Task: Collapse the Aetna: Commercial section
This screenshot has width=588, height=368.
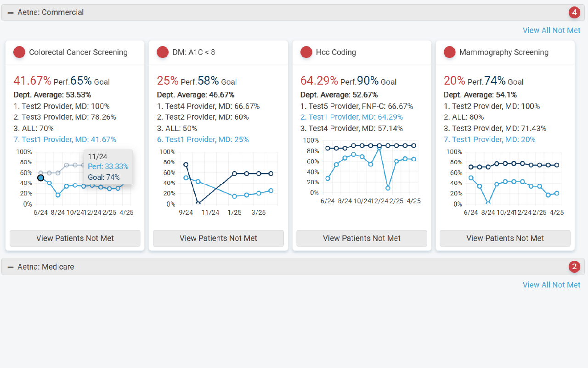Action: pyautogui.click(x=11, y=12)
